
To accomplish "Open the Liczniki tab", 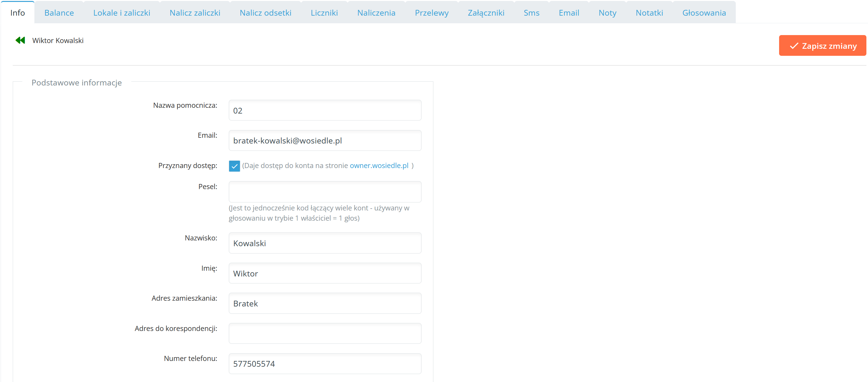I will pyautogui.click(x=324, y=13).
